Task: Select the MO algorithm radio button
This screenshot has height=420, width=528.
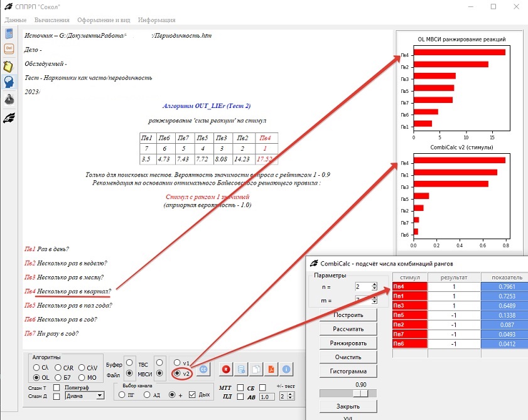Action: (x=82, y=377)
